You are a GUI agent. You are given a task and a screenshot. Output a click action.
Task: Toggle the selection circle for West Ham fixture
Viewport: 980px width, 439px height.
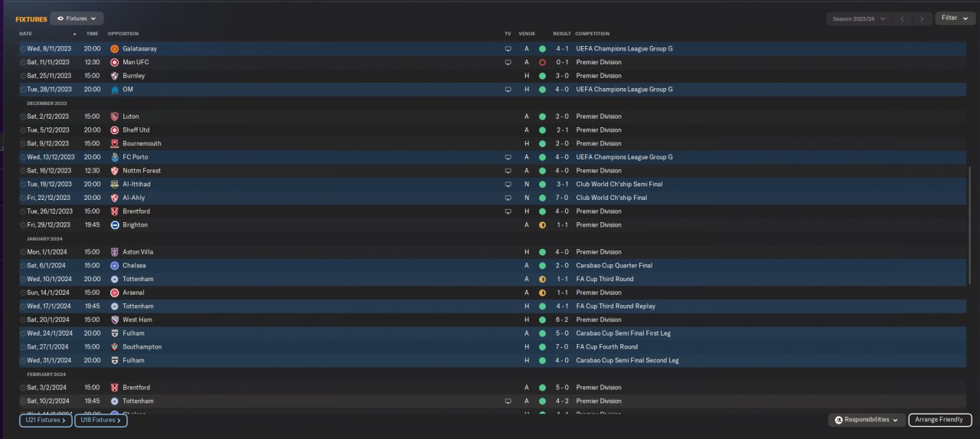23,320
